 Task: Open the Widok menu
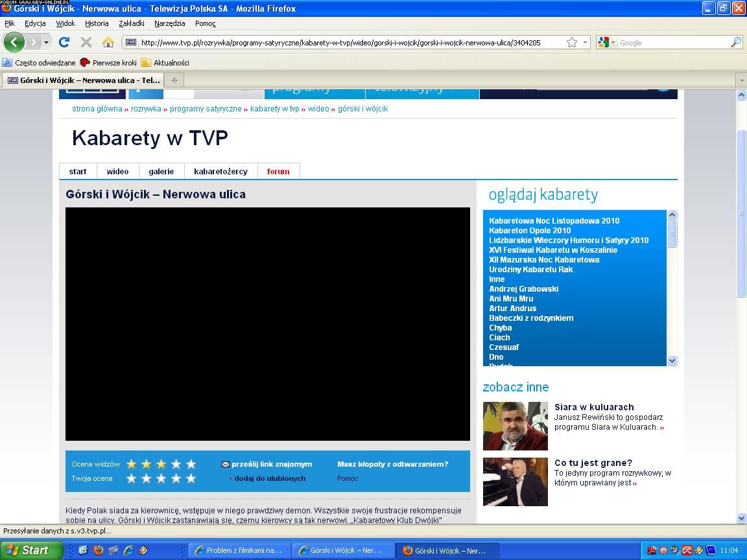tap(65, 23)
